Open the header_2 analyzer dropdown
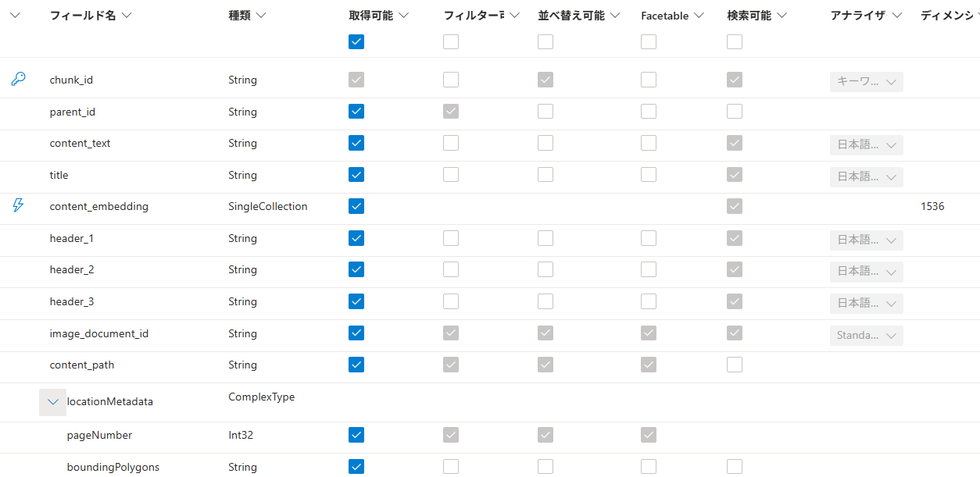This screenshot has height=477, width=980. tap(867, 272)
